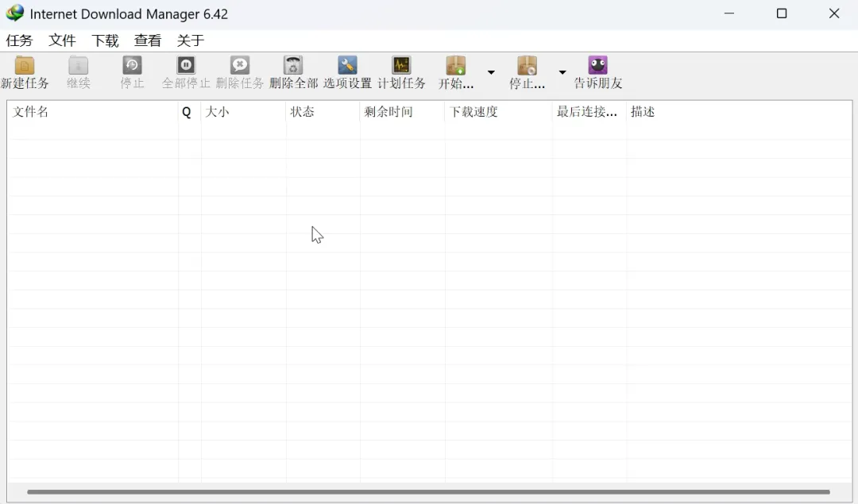858x504 pixels.
Task: Open 选项设置 (options) wrench icon
Action: [347, 66]
